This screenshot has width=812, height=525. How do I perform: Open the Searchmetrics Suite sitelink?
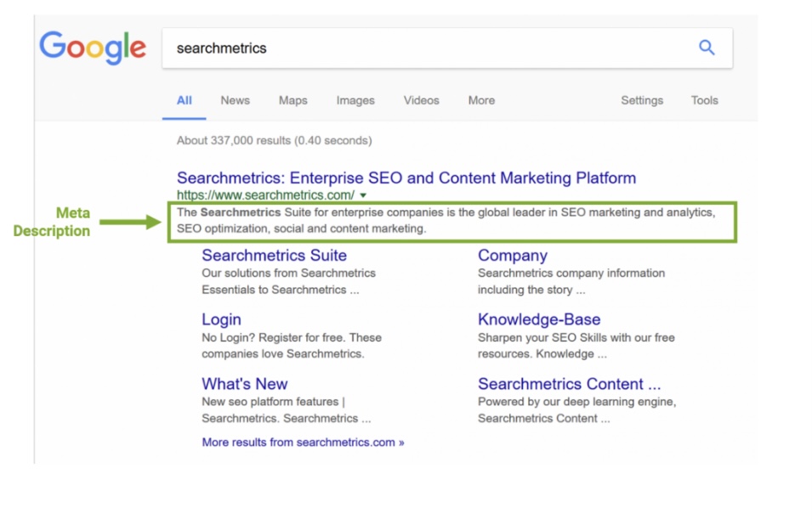point(274,256)
